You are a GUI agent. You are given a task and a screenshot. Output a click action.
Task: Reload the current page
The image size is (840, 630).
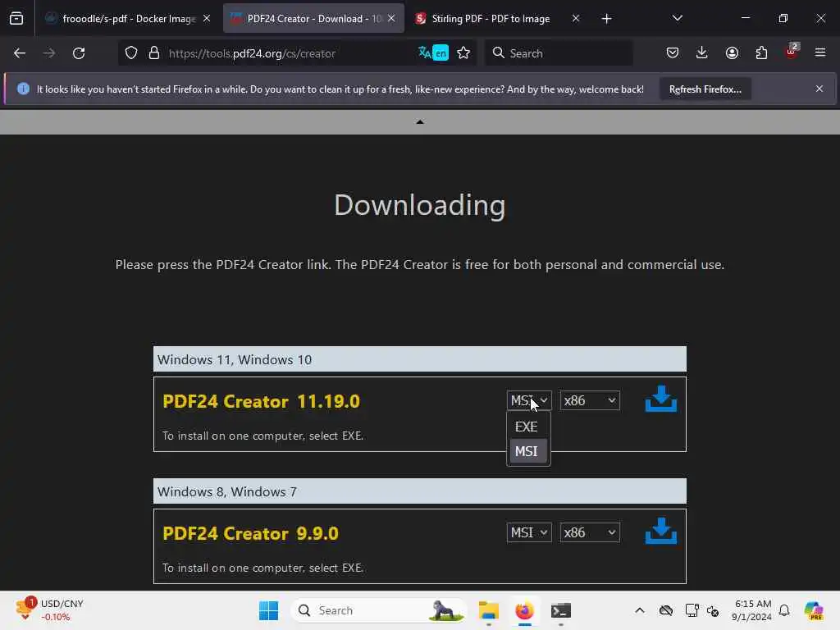tap(79, 53)
